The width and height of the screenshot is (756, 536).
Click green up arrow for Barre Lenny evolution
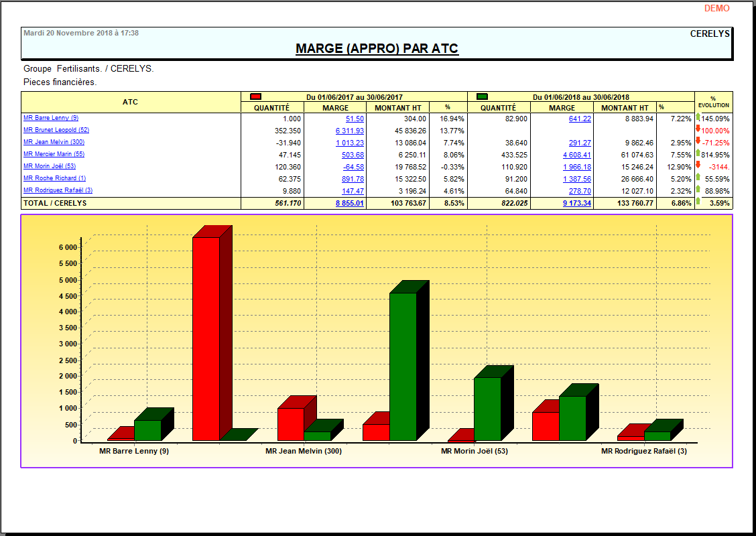point(698,117)
